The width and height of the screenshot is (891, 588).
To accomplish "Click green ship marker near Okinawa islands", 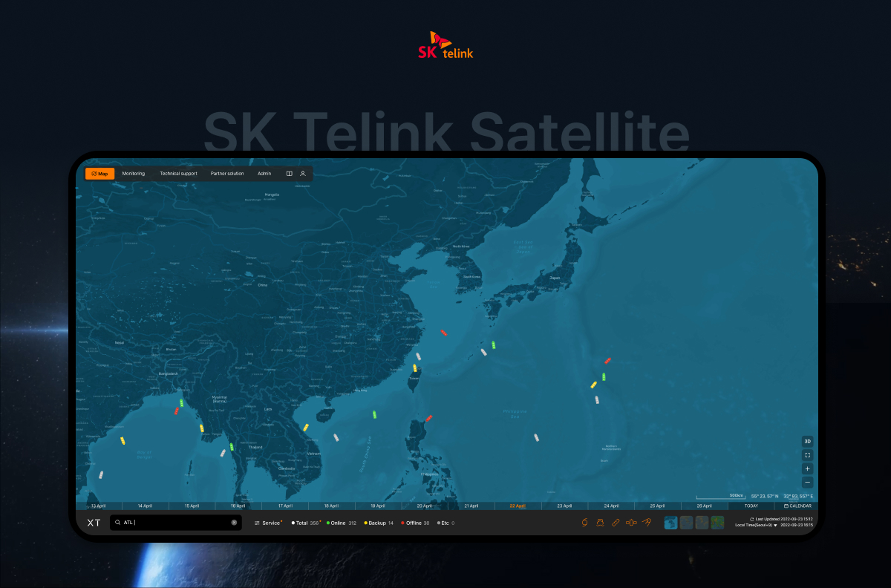I will (x=493, y=344).
